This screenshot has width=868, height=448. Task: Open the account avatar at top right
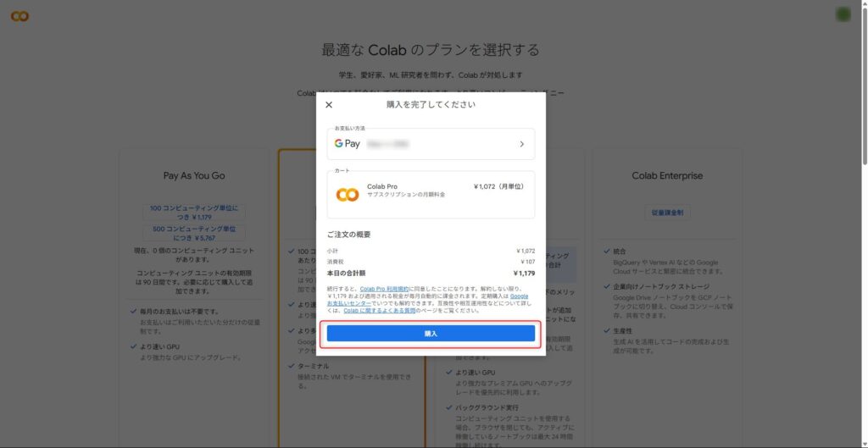[843, 15]
